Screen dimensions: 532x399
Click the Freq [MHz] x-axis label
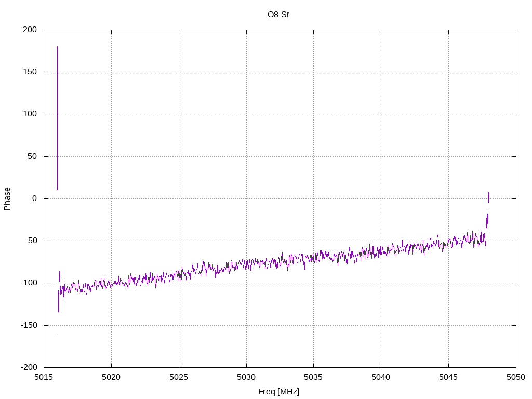point(278,391)
